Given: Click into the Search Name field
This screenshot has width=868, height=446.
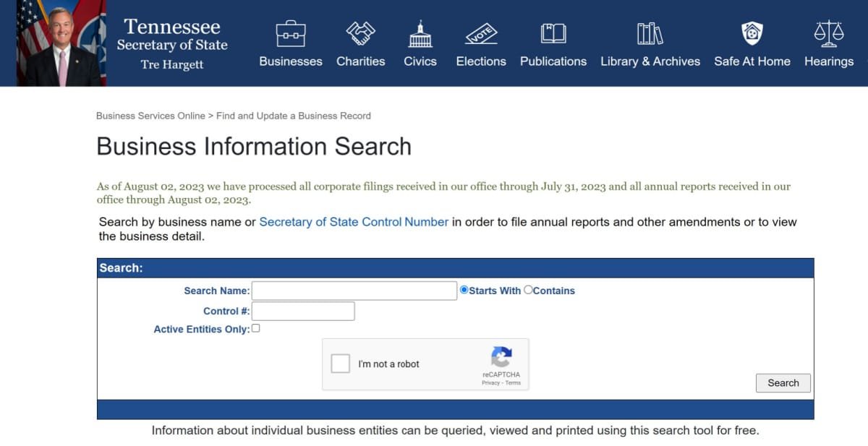Looking at the screenshot, I should 354,291.
